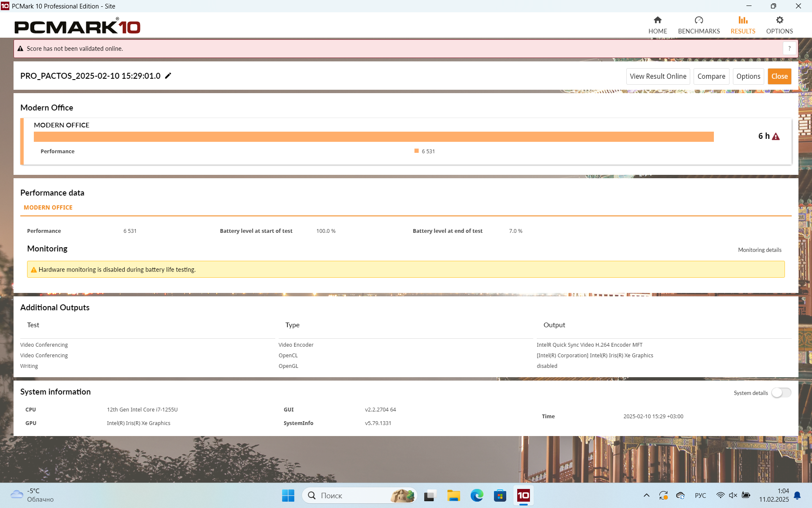Screen dimensions: 812x508
Task: Open the Options gear icon
Action: click(779, 20)
